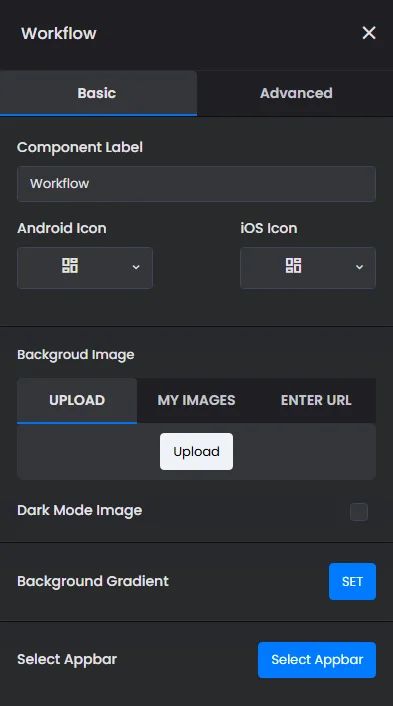The width and height of the screenshot is (393, 706).
Task: Click the blue Select Appbar button
Action: click(x=317, y=660)
